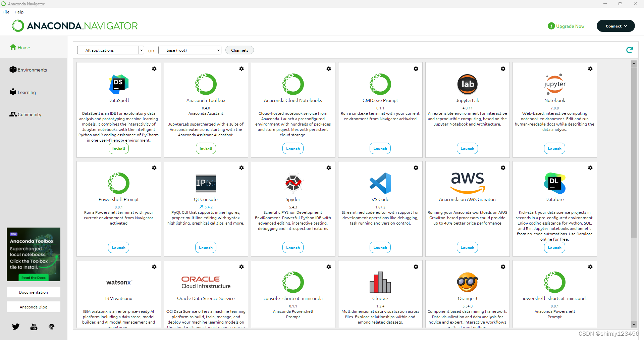Screen dimensions: 644x340
Task: Open gear options for Oracle Data Science tile
Action: click(241, 267)
